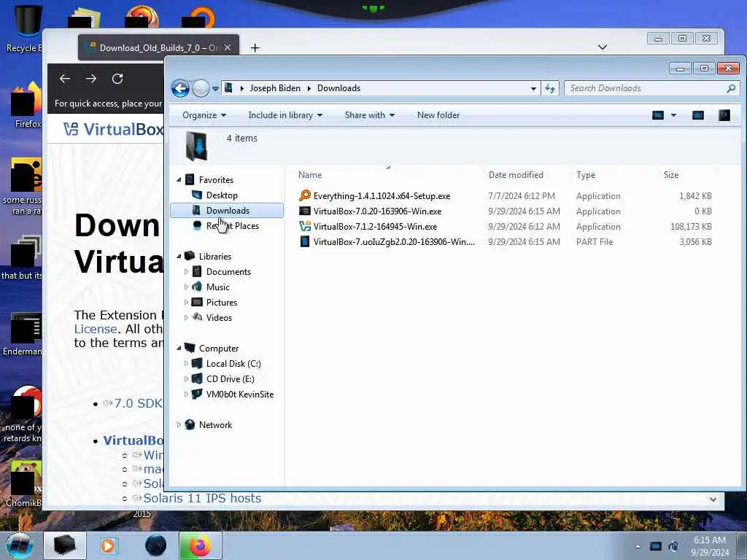Click Joseph Biden in the address breadcrumb
This screenshot has height=560, width=747.
[x=275, y=88]
